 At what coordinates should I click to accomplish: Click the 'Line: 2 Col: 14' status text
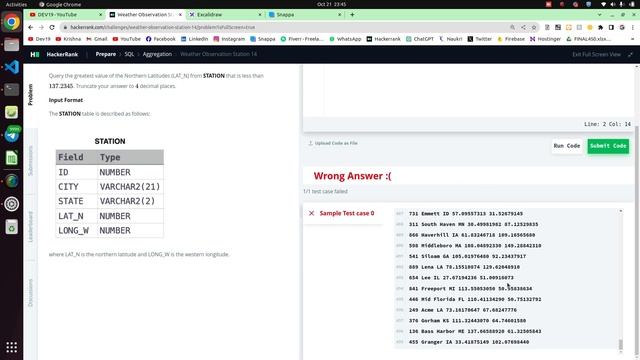point(607,124)
